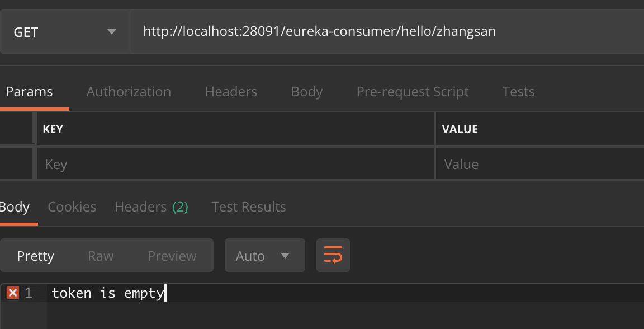Viewport: 644px width, 329px height.
Task: Click the Key parameter input field
Action: point(235,164)
